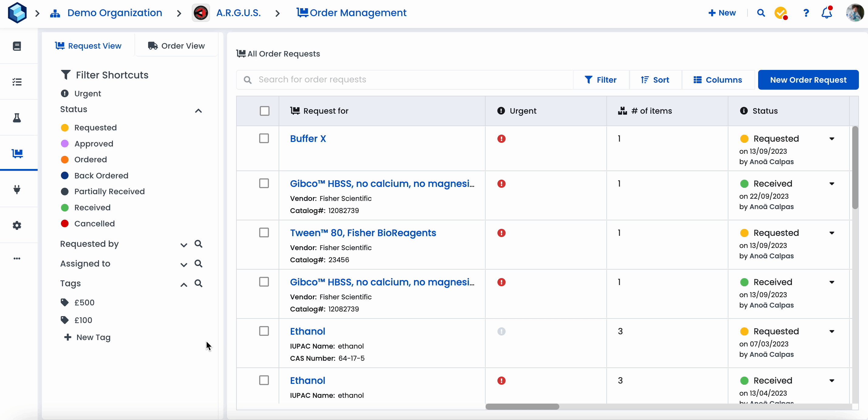Click the settings gear in left sidebar

click(17, 225)
